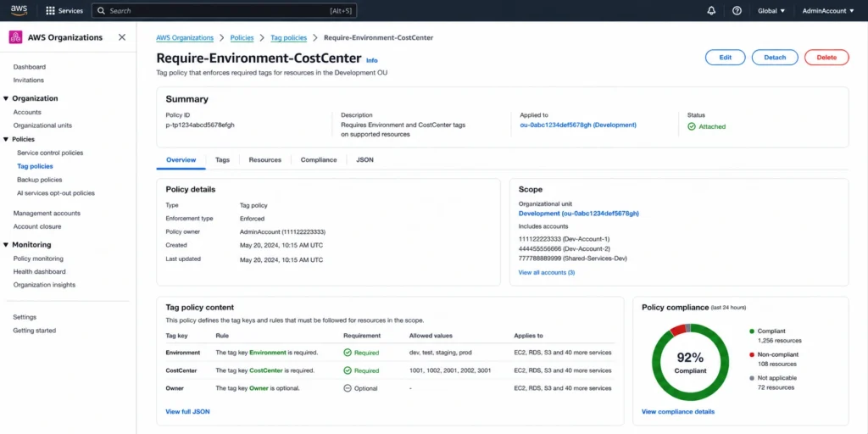The image size is (868, 434).
Task: Collapse the Monitoring section in sidebar
Action: [6, 245]
